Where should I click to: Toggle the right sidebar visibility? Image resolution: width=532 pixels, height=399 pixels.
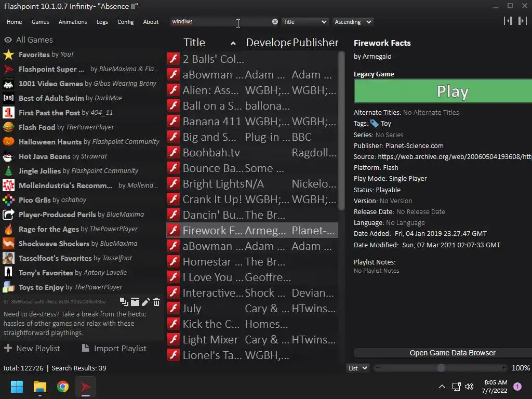[x=523, y=21]
